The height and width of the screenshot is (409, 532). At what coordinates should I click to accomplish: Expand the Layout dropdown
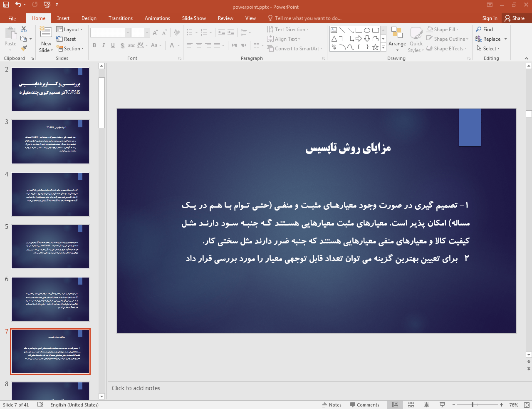[70, 30]
